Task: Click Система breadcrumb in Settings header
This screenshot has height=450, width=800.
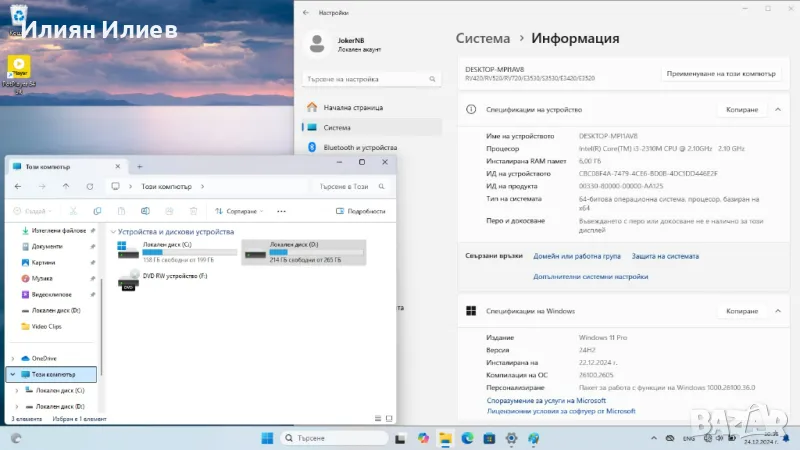Action: pos(483,38)
